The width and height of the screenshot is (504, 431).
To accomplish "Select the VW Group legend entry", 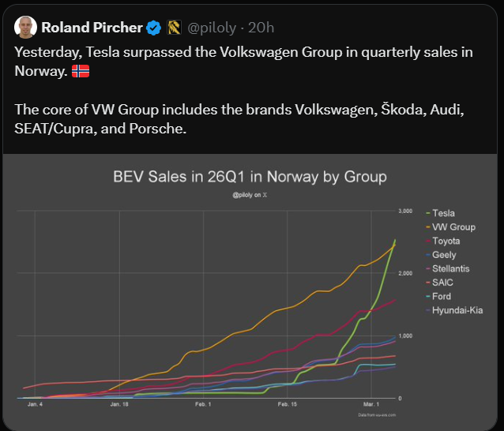I will click(454, 227).
